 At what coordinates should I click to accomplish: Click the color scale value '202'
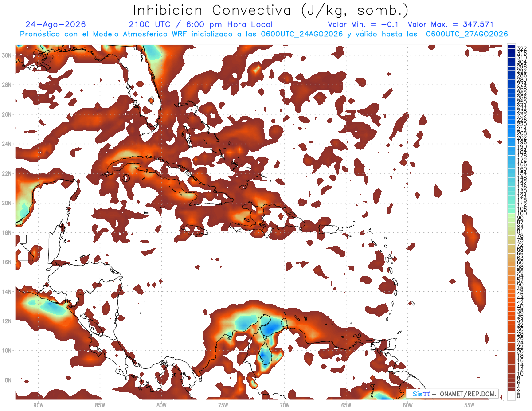click(x=522, y=137)
